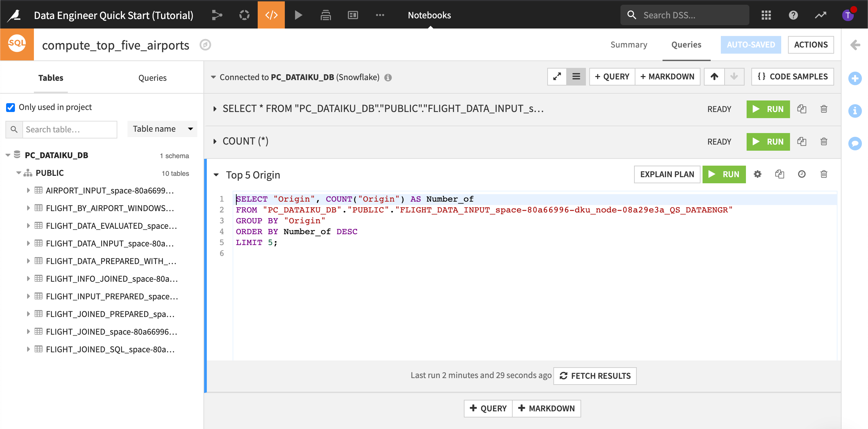Screen dimensions: 868x429
Task: Move query down with the down arrow
Action: (x=734, y=77)
